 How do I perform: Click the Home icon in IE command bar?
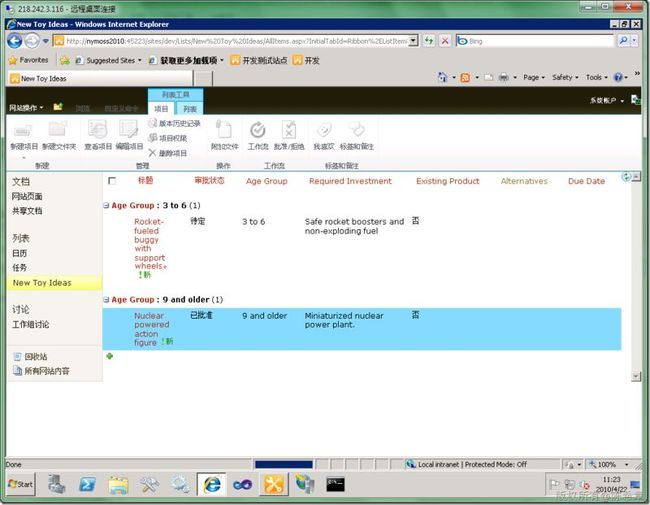point(443,77)
